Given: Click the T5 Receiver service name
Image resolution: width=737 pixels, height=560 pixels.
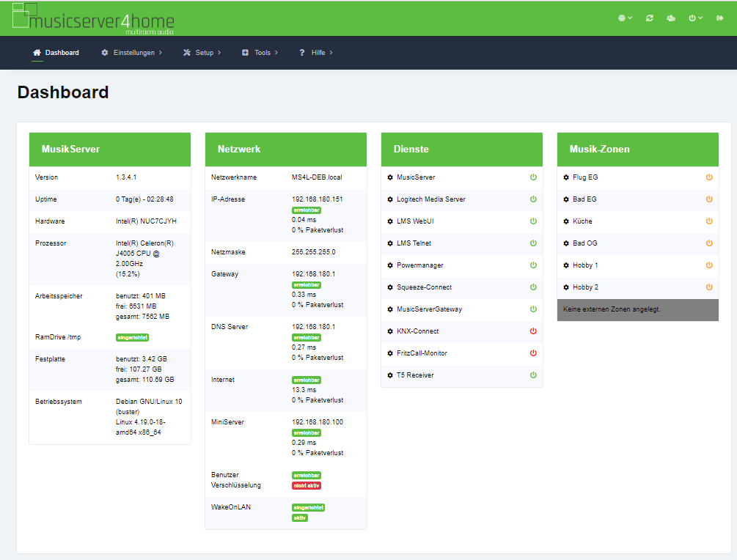Looking at the screenshot, I should [415, 375].
